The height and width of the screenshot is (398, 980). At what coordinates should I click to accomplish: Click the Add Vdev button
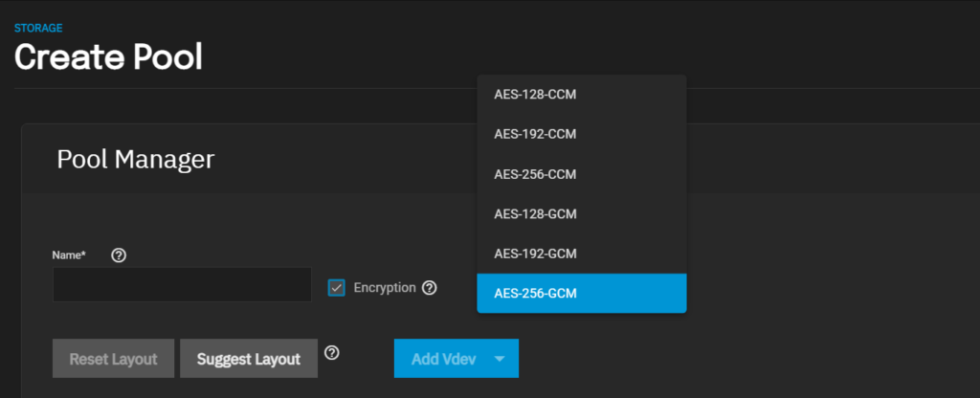point(443,359)
